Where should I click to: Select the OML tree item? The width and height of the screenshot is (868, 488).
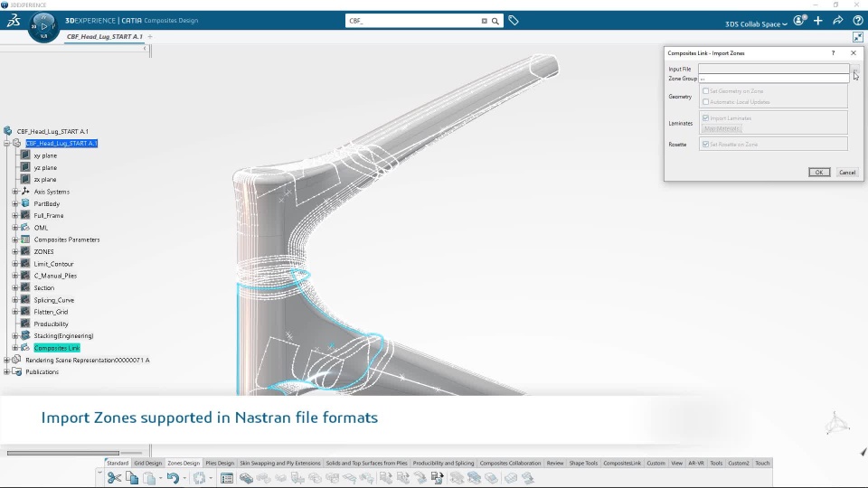[x=41, y=228]
